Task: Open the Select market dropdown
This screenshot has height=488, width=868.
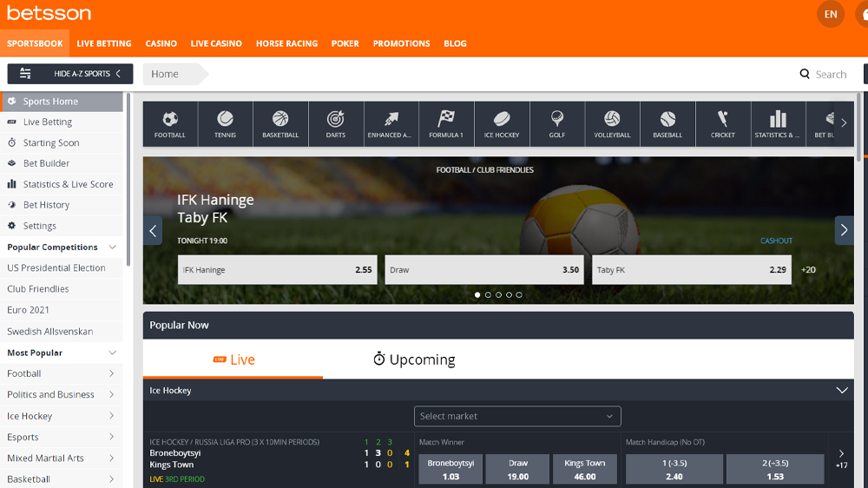Action: pos(517,416)
